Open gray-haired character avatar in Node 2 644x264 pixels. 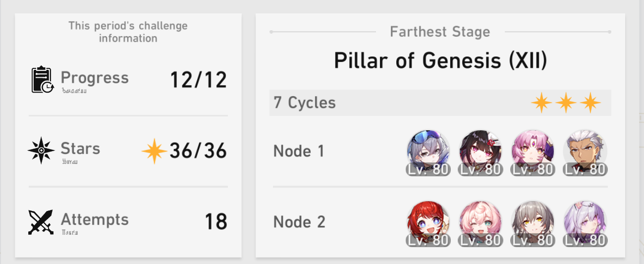533,223
